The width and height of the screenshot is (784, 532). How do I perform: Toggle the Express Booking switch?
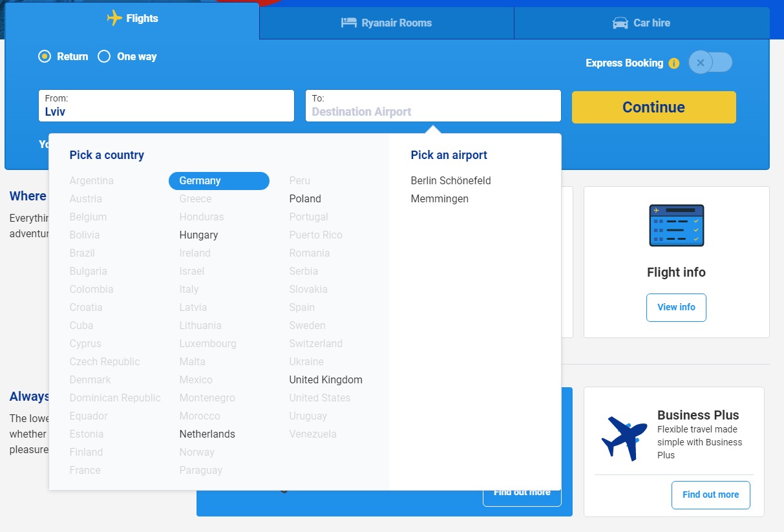tap(710, 63)
